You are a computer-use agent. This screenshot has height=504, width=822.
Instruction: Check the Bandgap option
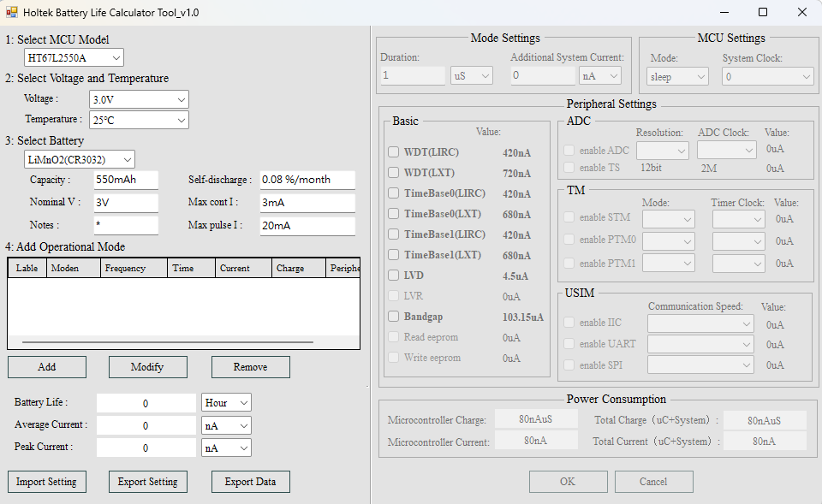tap(394, 317)
